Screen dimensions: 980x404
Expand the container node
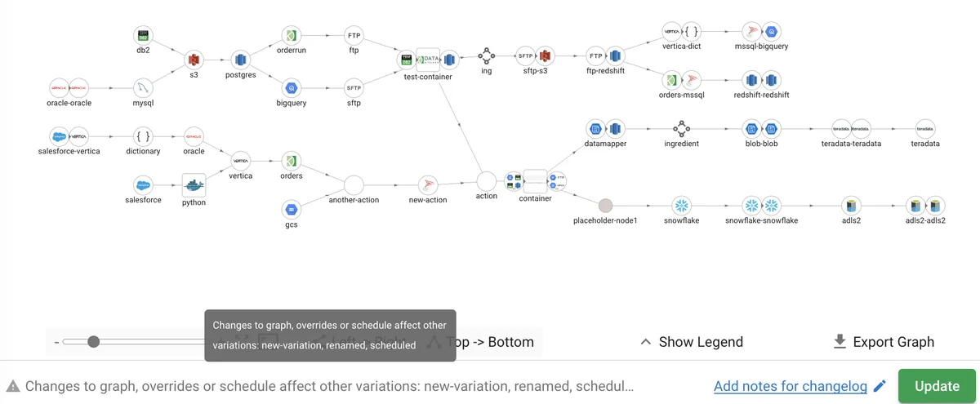click(535, 180)
